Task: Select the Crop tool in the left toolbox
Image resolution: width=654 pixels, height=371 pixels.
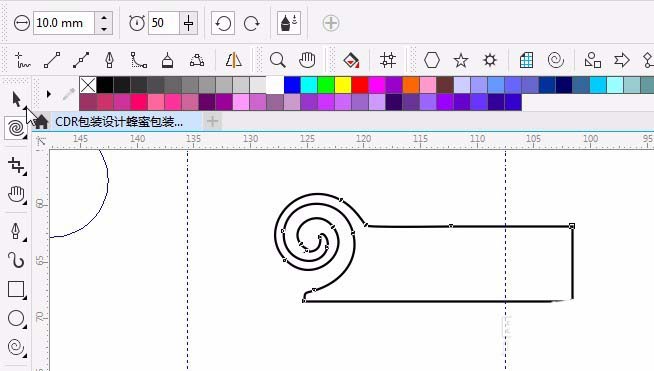Action: 16,165
